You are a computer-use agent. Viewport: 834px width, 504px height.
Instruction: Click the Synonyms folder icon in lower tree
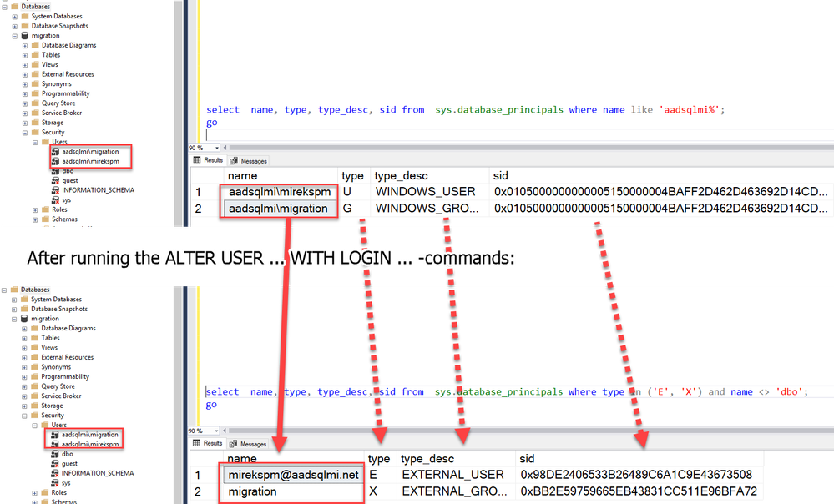[34, 367]
